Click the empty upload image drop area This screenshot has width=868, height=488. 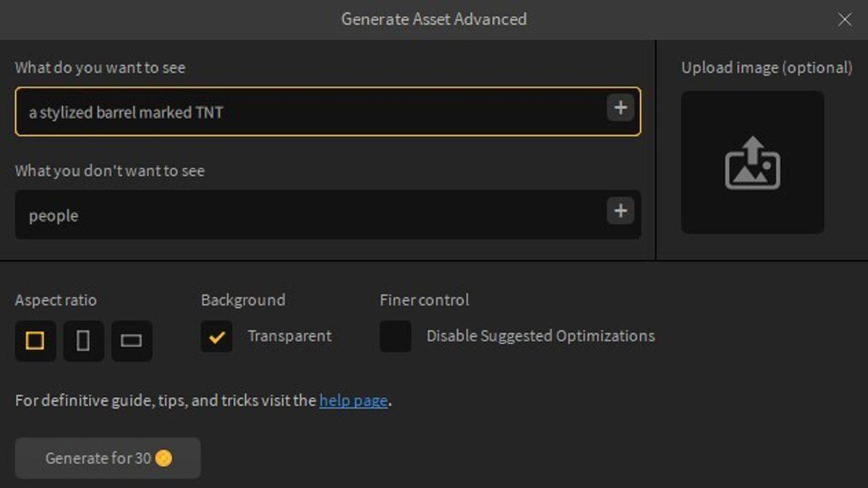752,210
